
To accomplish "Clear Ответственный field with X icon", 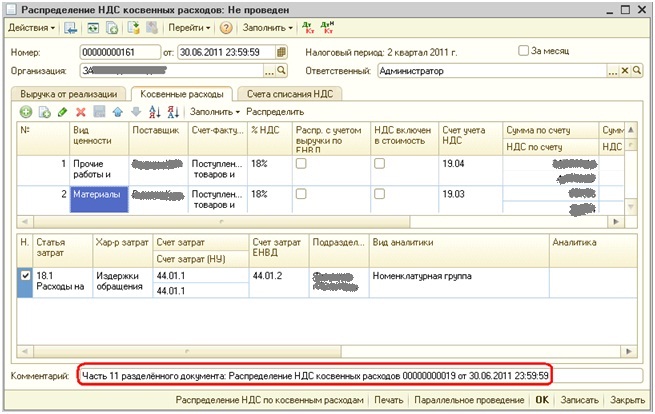I will pyautogui.click(x=626, y=71).
